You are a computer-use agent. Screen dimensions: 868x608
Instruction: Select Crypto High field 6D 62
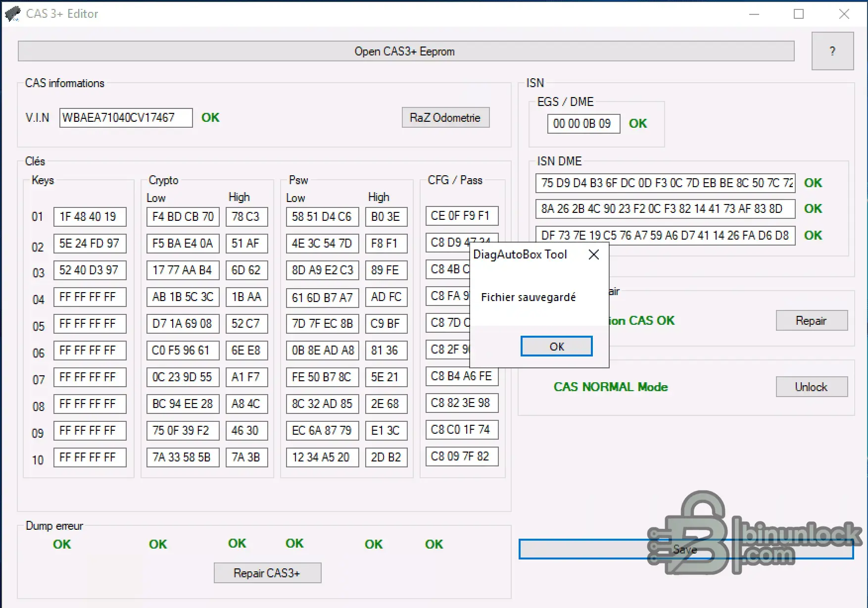(x=246, y=270)
